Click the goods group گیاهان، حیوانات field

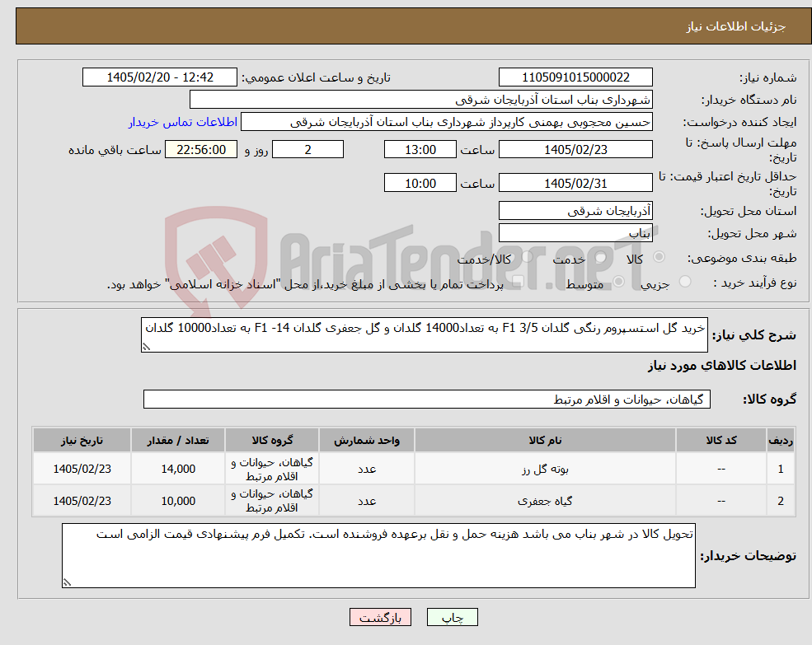coord(427,400)
